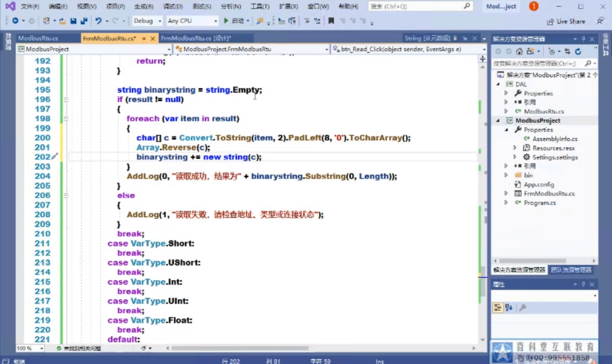Screen dimensions: 612x364
Task: Click the Categorized view icon in Properties
Action: [x=498, y=308]
